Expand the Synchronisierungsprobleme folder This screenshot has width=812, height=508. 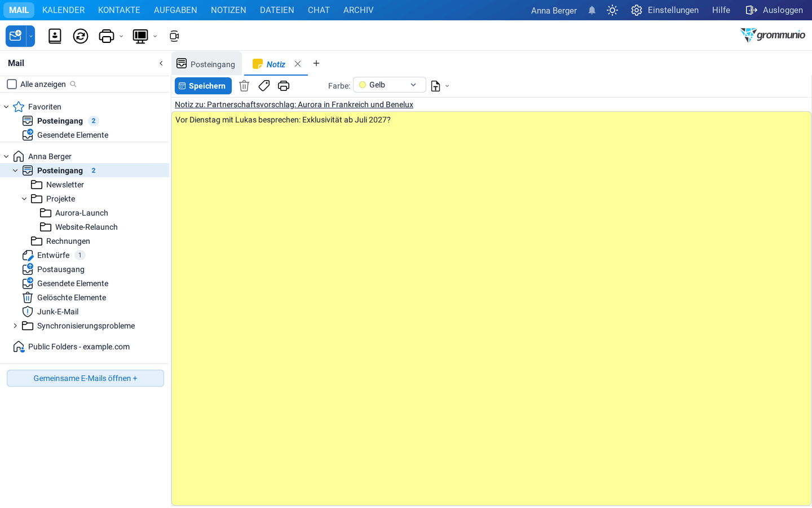pyautogui.click(x=15, y=326)
